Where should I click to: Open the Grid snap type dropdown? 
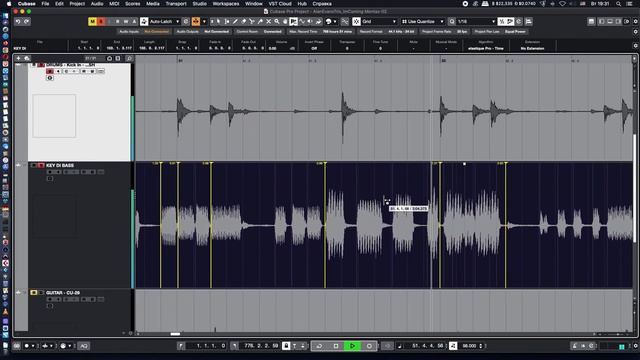379,21
